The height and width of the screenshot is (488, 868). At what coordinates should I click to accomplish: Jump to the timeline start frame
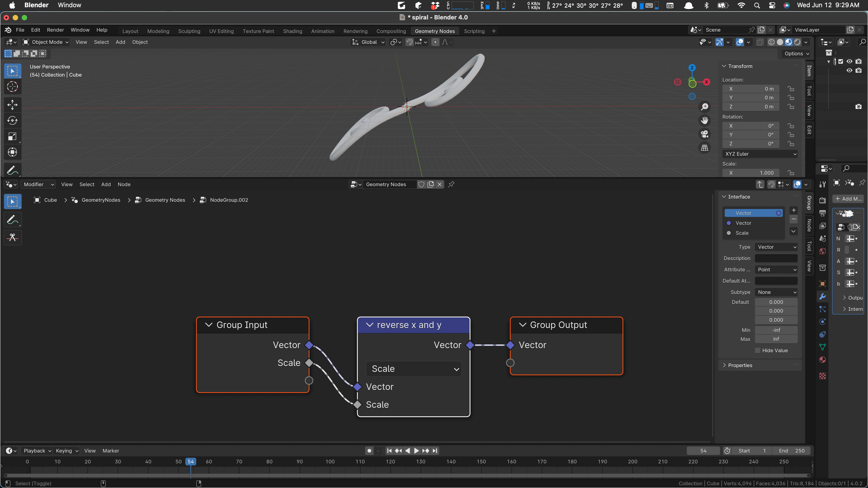389,451
